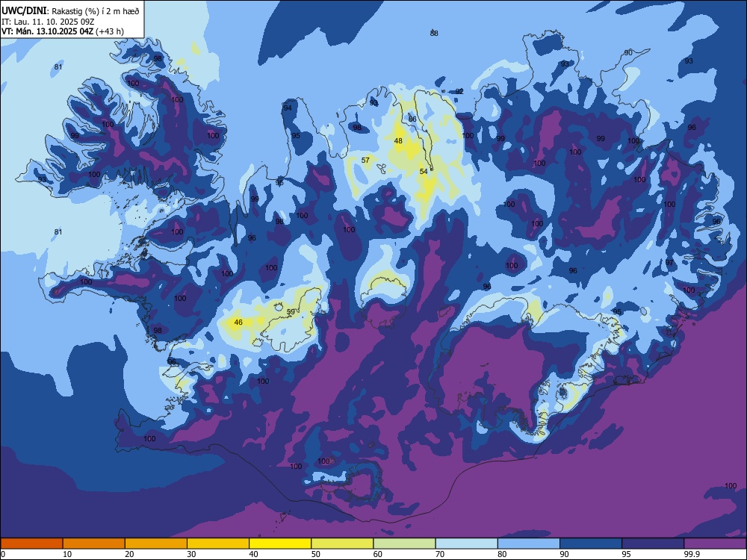747x560 pixels.
Task: Select the map value '54' on the map
Action: pyautogui.click(x=424, y=172)
